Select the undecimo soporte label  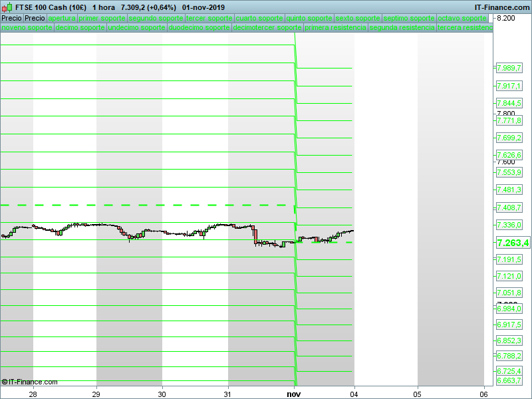click(x=137, y=27)
